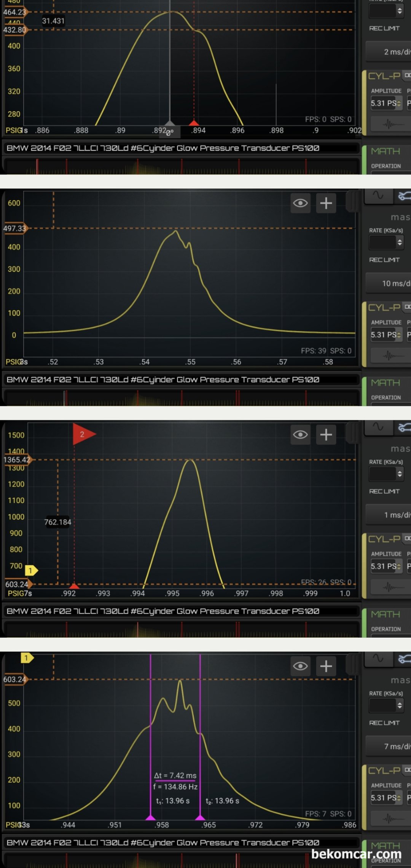
Task: Open the car icon above the 7 ms/div panel
Action: click(x=404, y=659)
